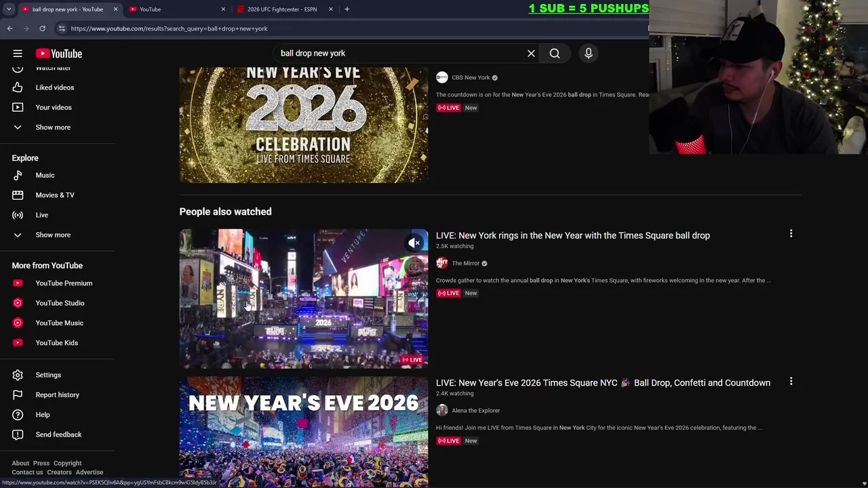Open title LIVE: New York rings in the New Year
This screenshot has width=868, height=488.
[573, 235]
